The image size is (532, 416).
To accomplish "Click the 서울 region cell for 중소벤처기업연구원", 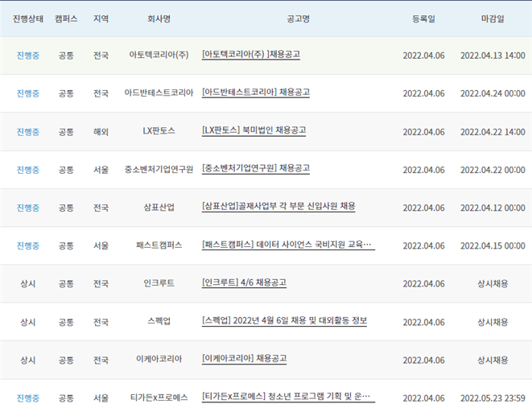I will [x=101, y=170].
